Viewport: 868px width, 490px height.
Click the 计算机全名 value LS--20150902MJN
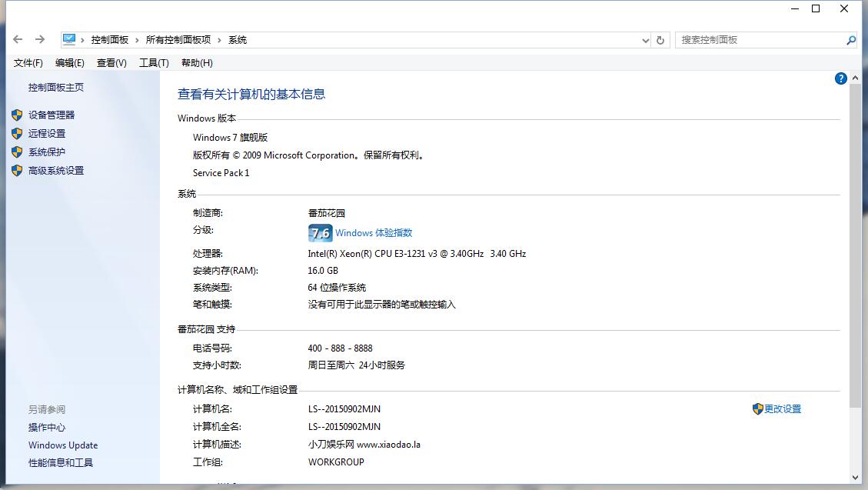coord(344,427)
